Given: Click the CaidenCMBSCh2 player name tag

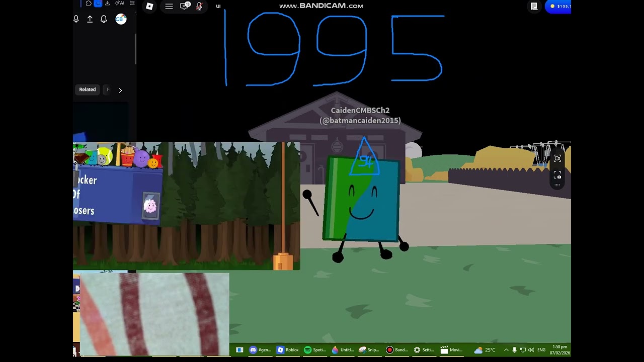Looking at the screenshot, I should click(x=360, y=115).
